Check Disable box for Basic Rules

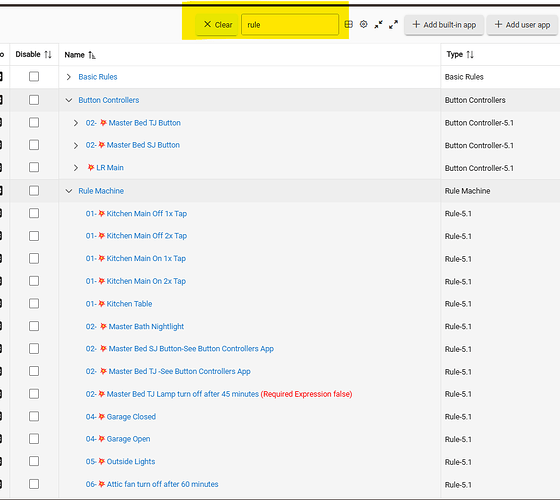(34, 76)
